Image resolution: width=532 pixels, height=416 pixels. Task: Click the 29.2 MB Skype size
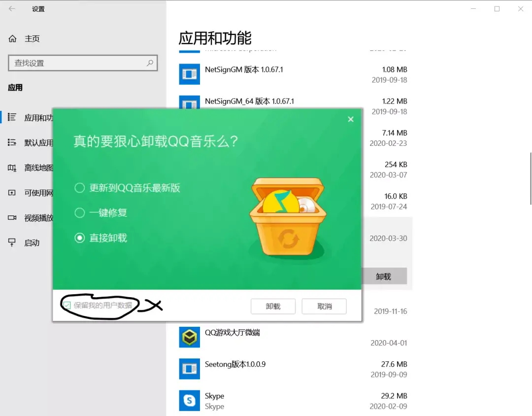click(x=394, y=396)
